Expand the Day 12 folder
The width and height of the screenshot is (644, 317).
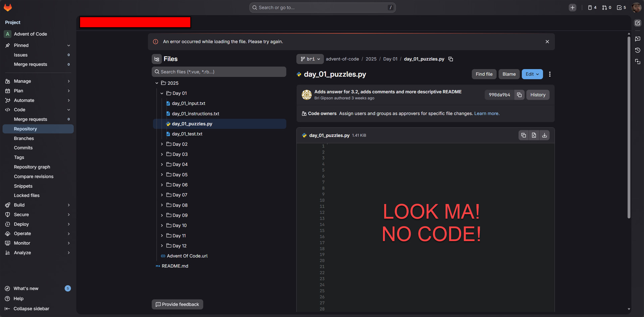pos(162,246)
